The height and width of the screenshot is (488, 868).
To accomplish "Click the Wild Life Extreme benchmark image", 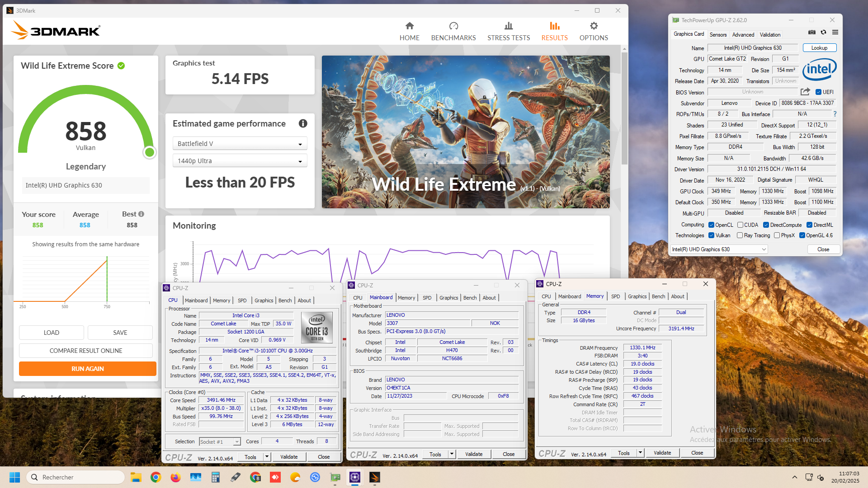I will pyautogui.click(x=466, y=132).
